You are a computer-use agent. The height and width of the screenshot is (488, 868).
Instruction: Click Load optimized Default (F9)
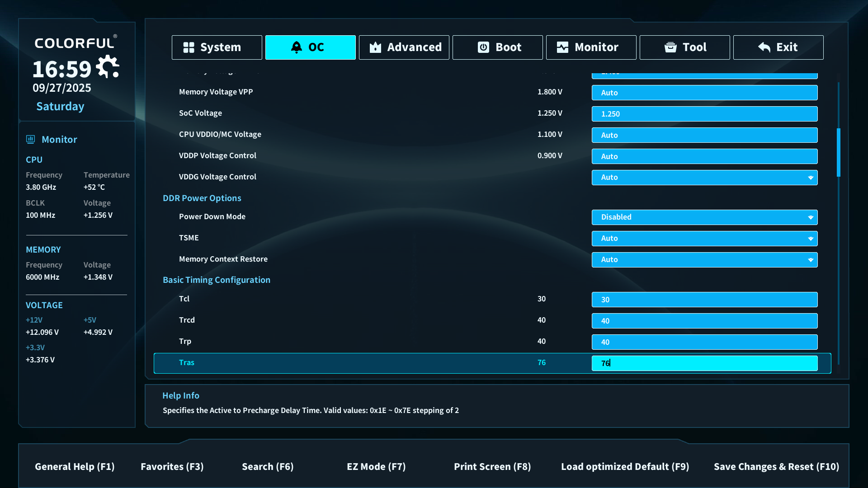(x=625, y=467)
